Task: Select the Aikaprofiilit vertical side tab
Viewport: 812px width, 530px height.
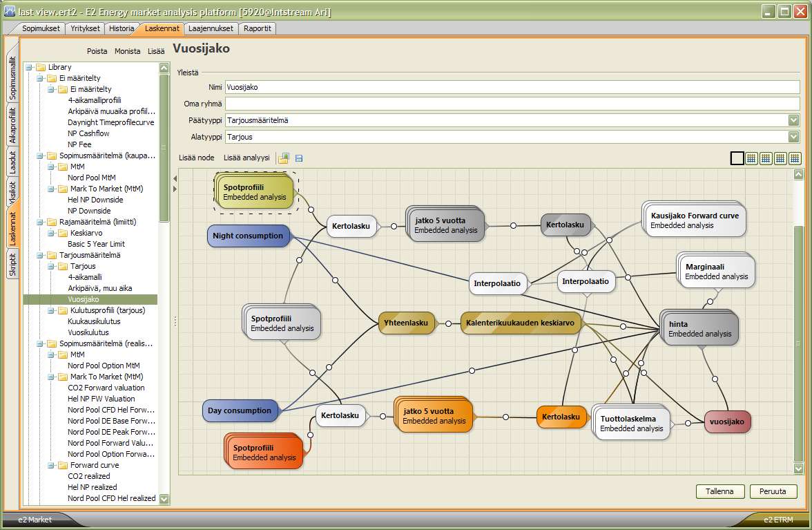Action: tap(12, 125)
